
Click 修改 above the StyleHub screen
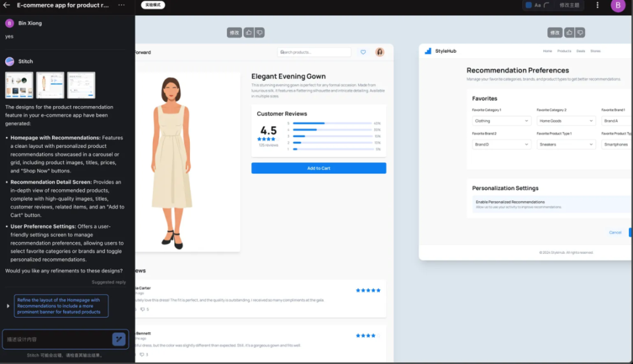pos(555,33)
